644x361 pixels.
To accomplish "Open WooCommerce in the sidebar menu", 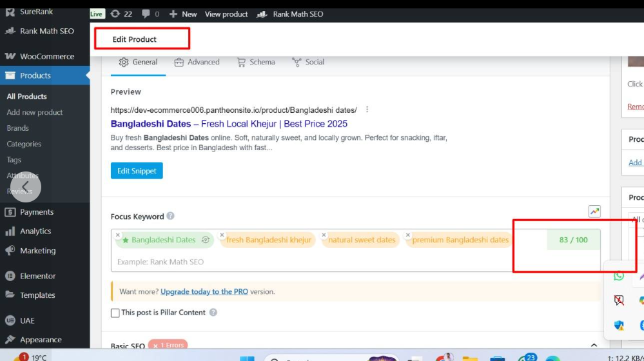I will [x=46, y=57].
